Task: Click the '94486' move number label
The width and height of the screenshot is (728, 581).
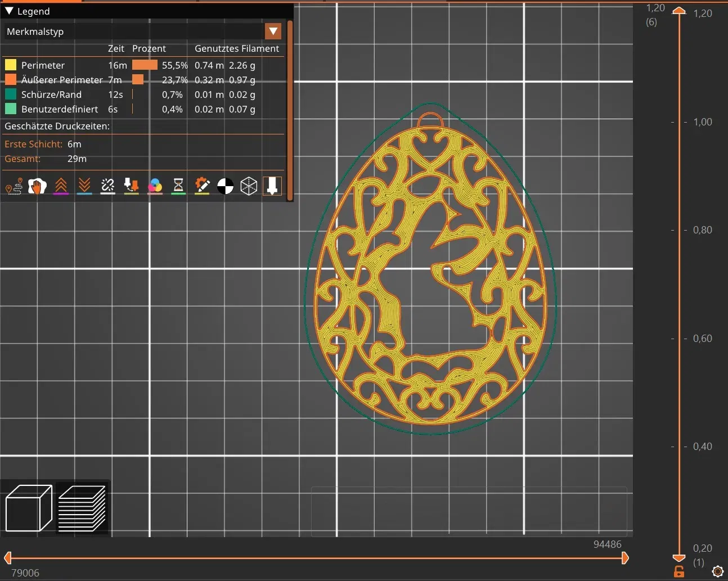Action: [x=608, y=544]
